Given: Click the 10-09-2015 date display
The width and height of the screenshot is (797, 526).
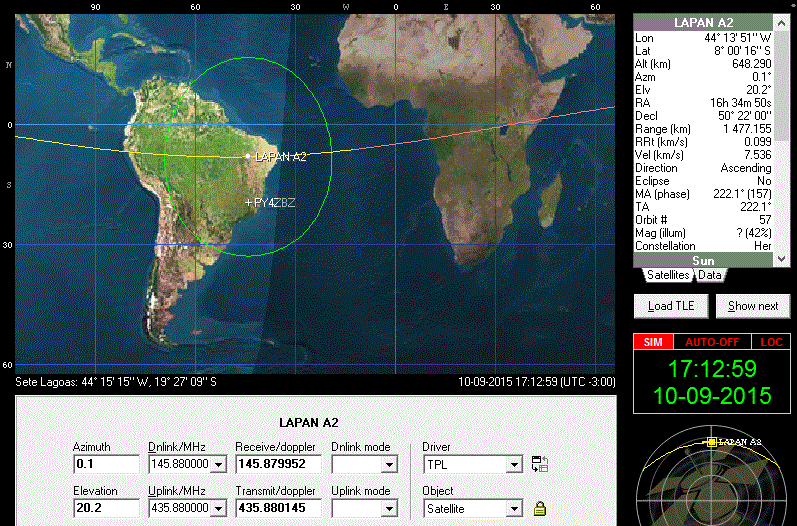Looking at the screenshot, I should tap(712, 396).
